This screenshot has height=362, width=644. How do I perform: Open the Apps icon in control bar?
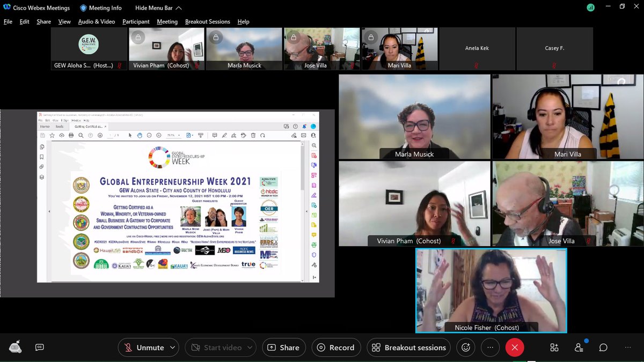(554, 348)
